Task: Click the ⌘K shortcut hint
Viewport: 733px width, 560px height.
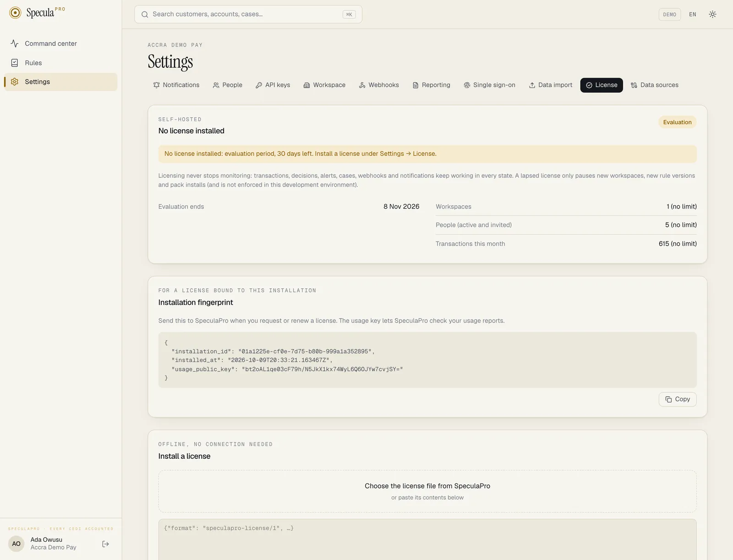Action: [349, 14]
